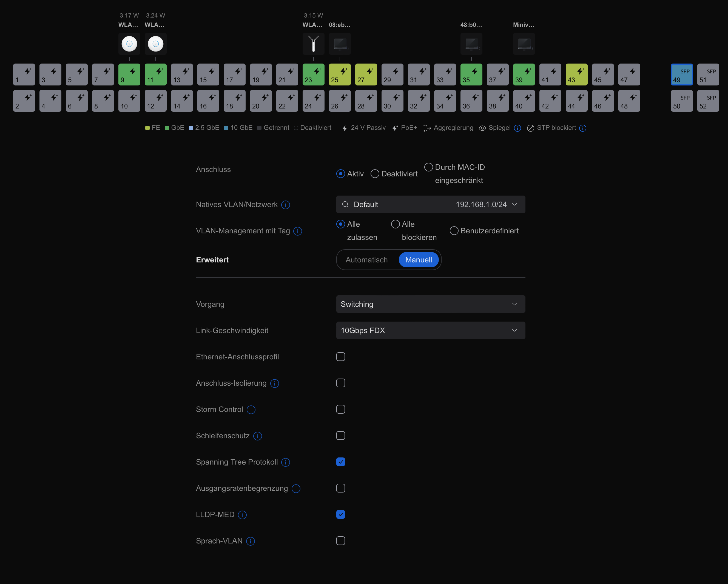The height and width of the screenshot is (584, 728).
Task: Switch Erweitert to Automatisch
Action: (366, 260)
